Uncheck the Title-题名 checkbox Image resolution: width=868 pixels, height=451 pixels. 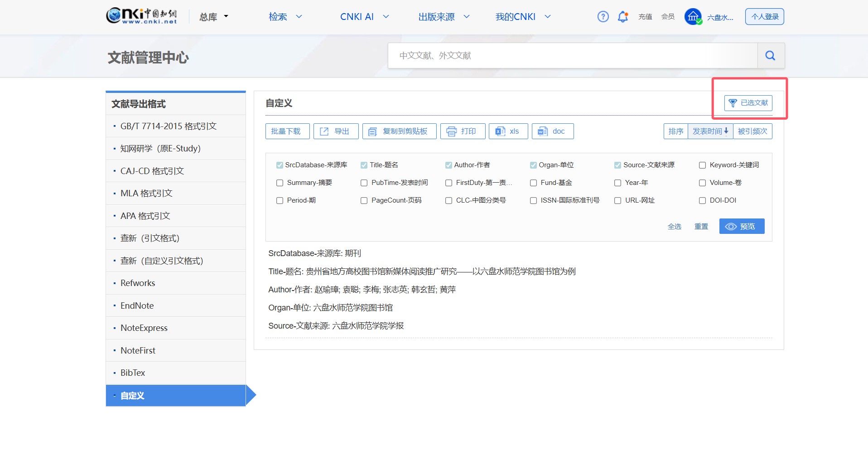tap(364, 165)
